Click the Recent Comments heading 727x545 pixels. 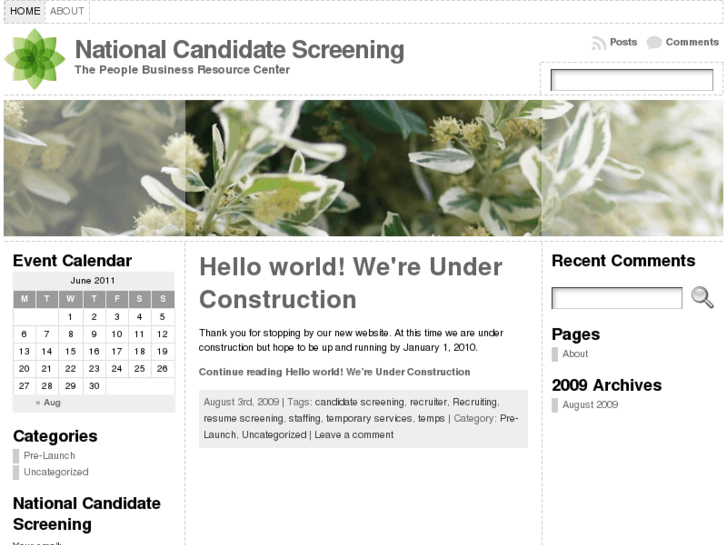[x=623, y=261]
